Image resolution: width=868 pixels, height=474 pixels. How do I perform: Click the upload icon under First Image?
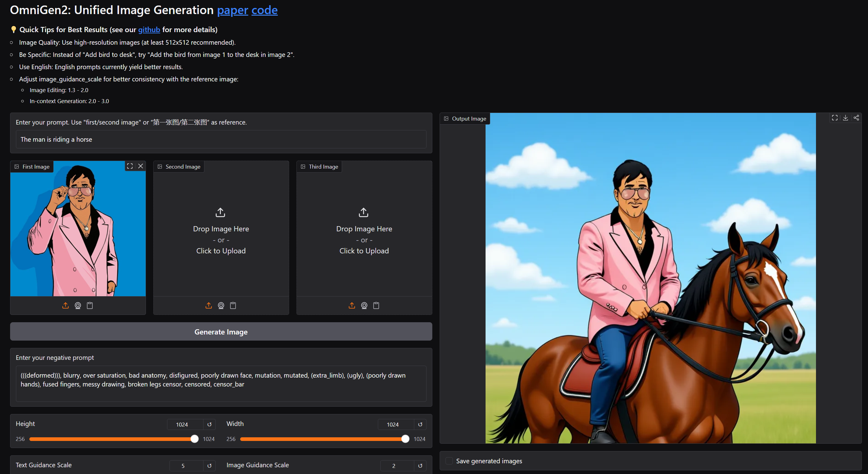coord(65,305)
